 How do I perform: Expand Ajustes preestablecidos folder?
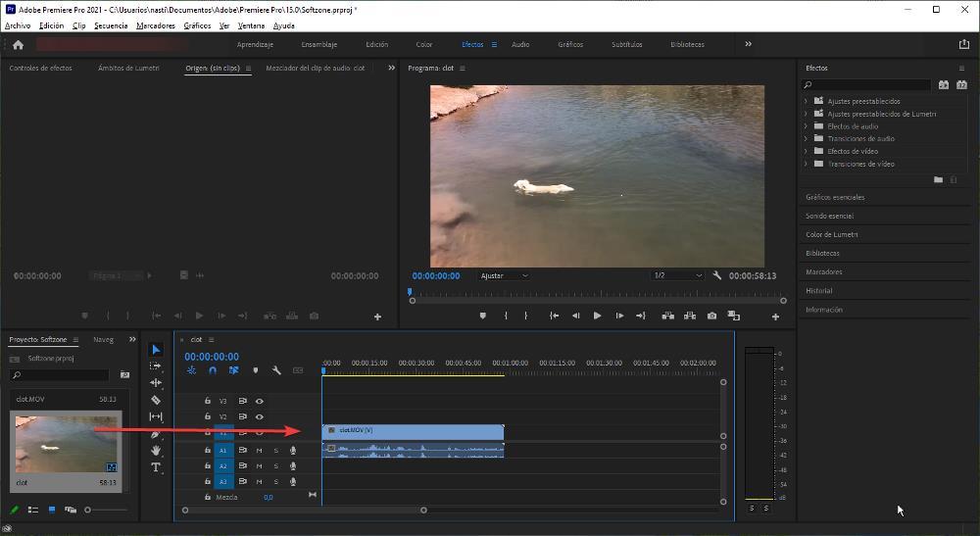tap(807, 101)
